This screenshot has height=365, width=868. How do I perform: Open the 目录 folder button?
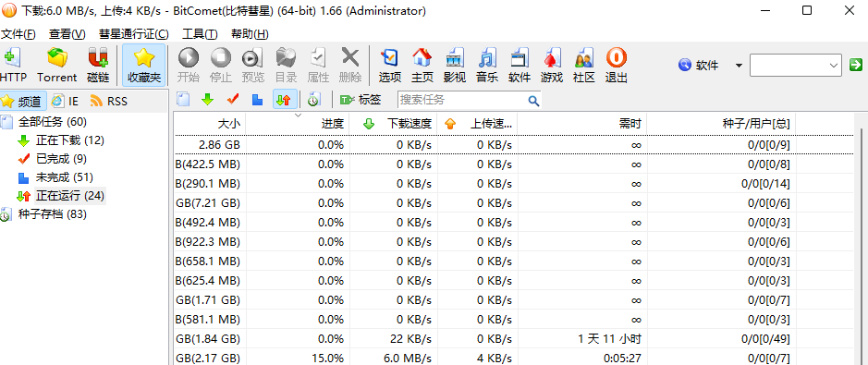tap(286, 66)
